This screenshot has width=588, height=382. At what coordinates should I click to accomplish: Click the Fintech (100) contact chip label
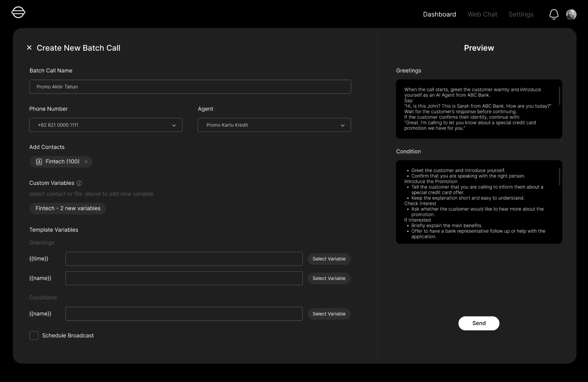[x=62, y=162]
